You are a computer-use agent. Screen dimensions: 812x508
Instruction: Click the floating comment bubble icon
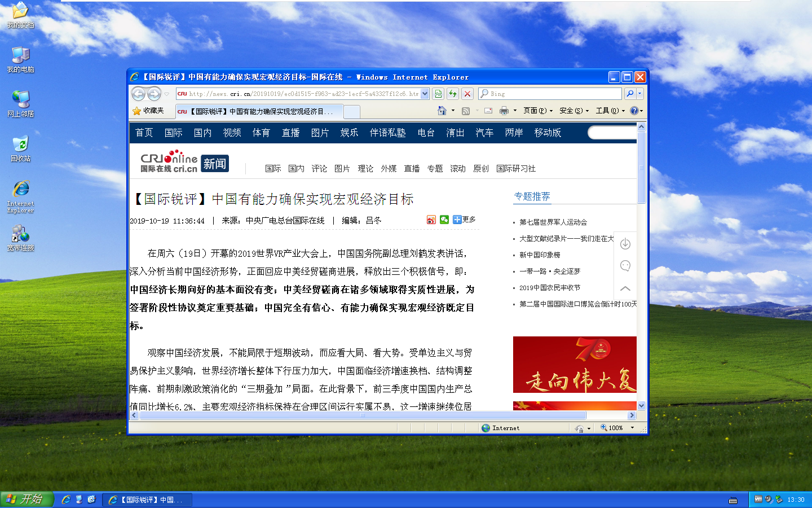(625, 266)
